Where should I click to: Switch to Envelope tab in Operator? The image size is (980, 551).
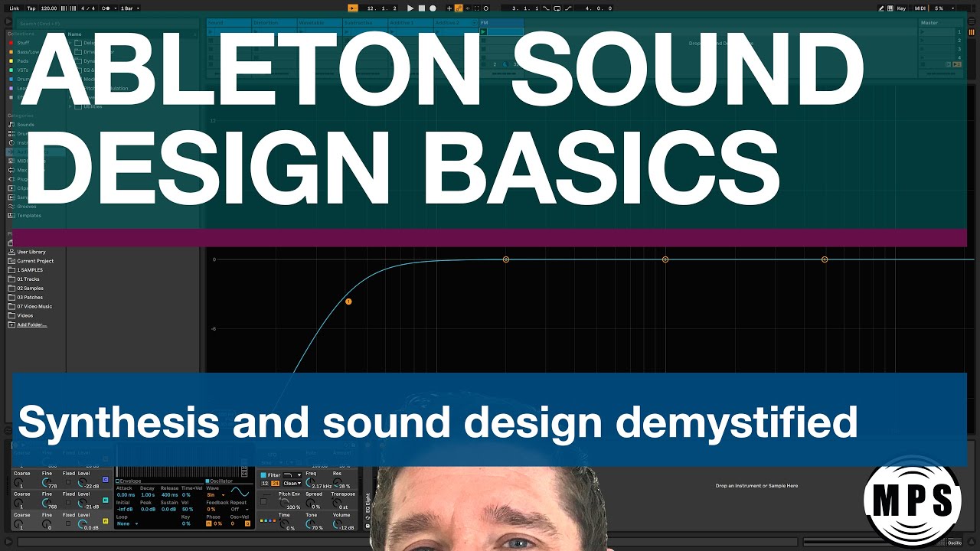(129, 481)
